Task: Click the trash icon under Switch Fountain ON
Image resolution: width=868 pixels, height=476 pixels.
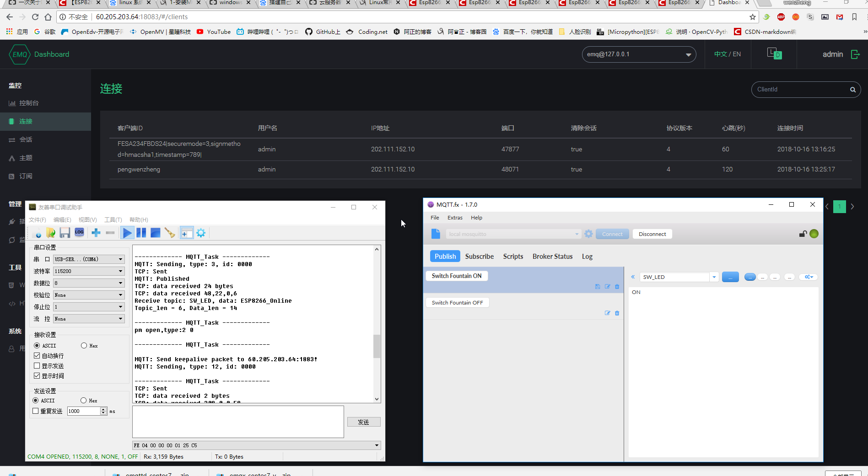Action: (617, 287)
